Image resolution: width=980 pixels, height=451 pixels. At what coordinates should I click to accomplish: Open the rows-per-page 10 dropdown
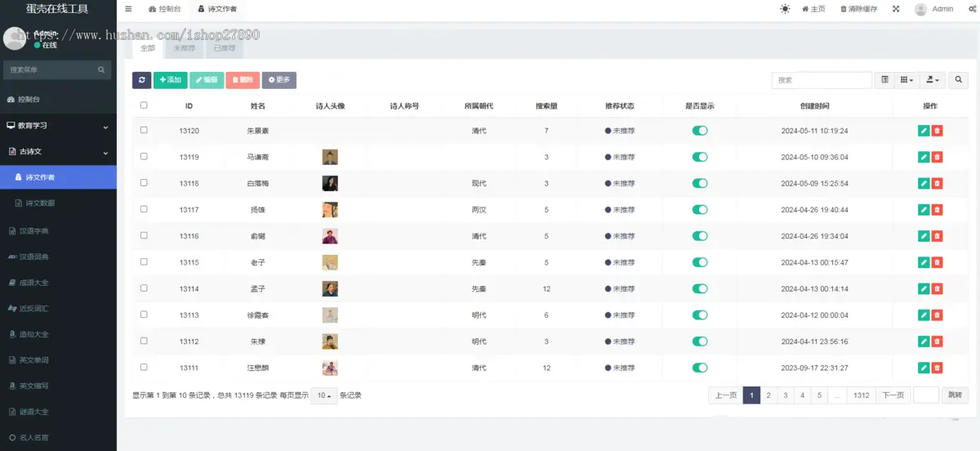click(324, 395)
